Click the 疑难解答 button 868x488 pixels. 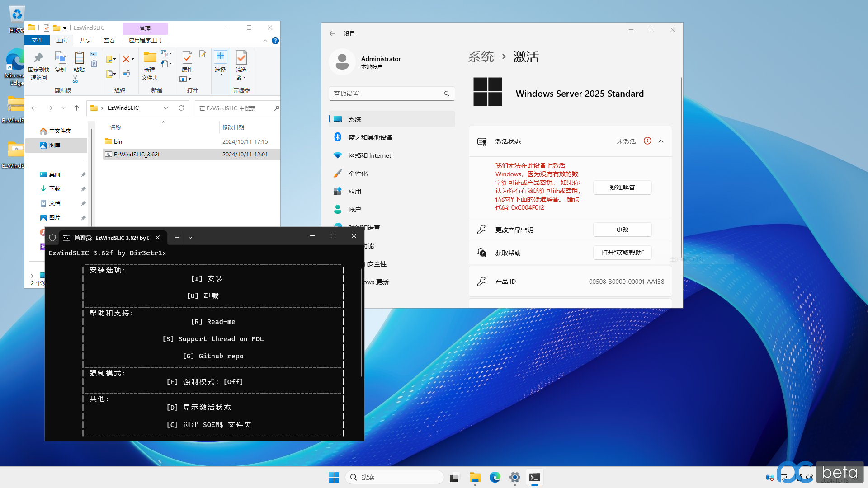(622, 188)
